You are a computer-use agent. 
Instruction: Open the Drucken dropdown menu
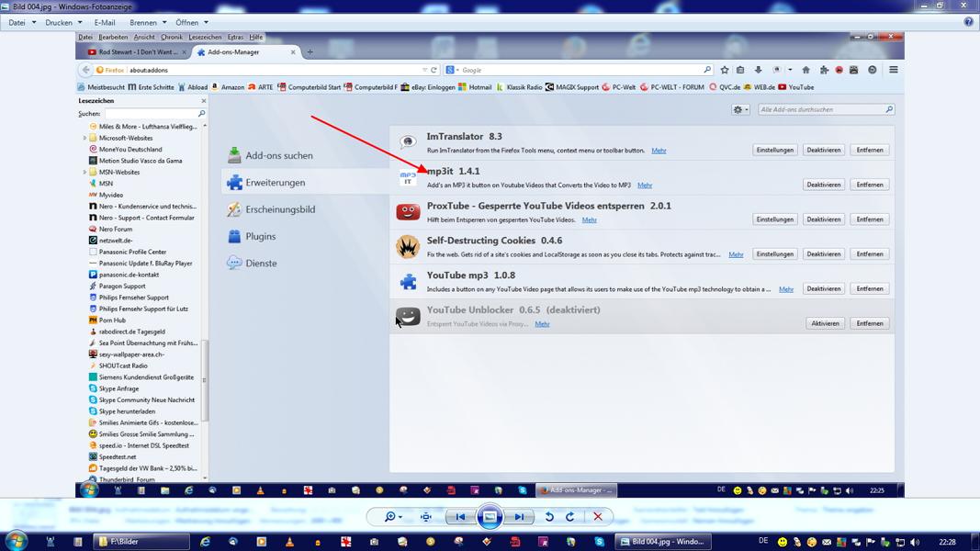pyautogui.click(x=63, y=22)
